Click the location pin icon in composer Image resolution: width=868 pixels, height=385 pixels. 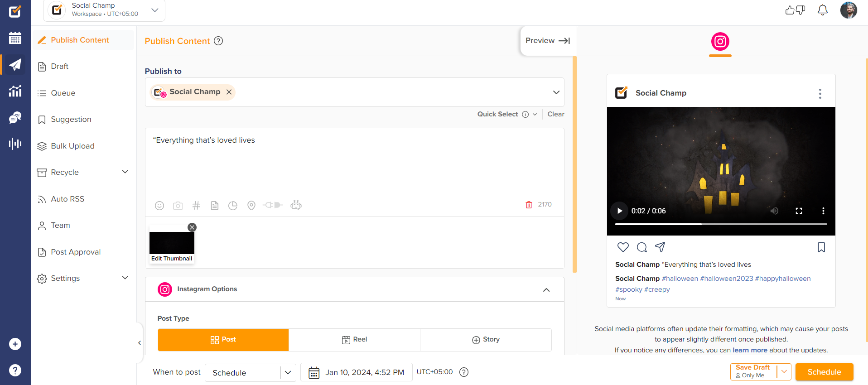pyautogui.click(x=251, y=206)
